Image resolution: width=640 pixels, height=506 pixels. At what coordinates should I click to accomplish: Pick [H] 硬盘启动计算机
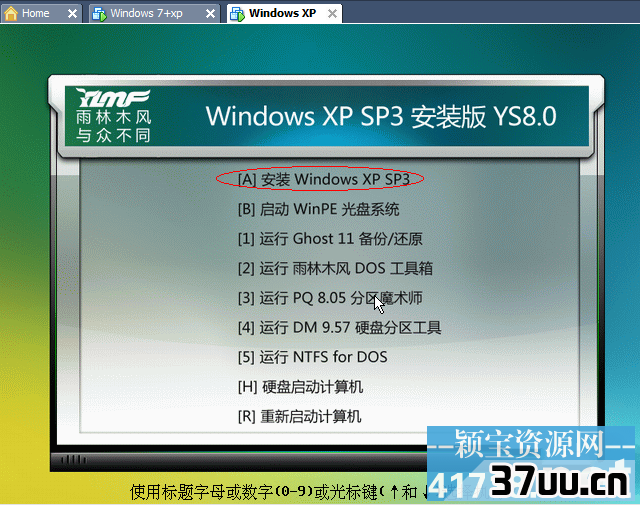click(300, 387)
